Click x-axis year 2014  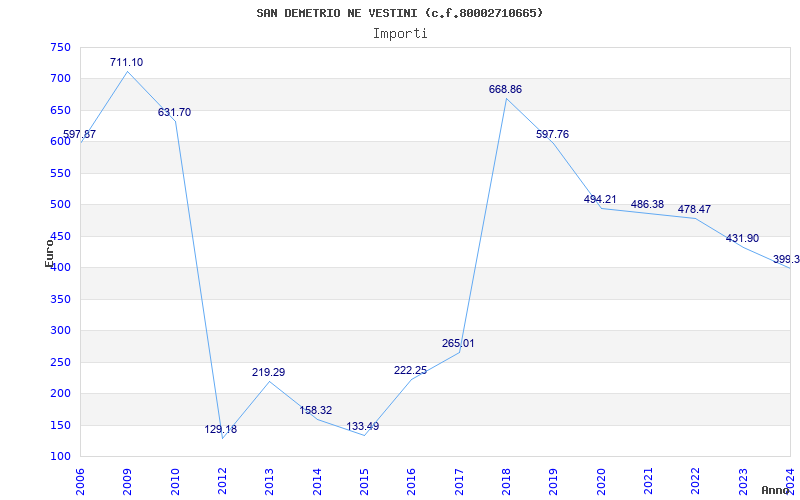pos(317,482)
